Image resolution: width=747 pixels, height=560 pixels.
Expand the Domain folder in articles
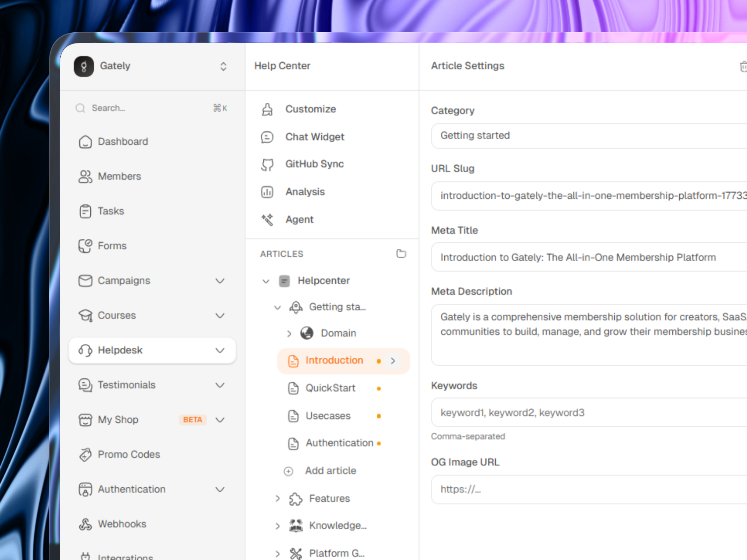289,334
